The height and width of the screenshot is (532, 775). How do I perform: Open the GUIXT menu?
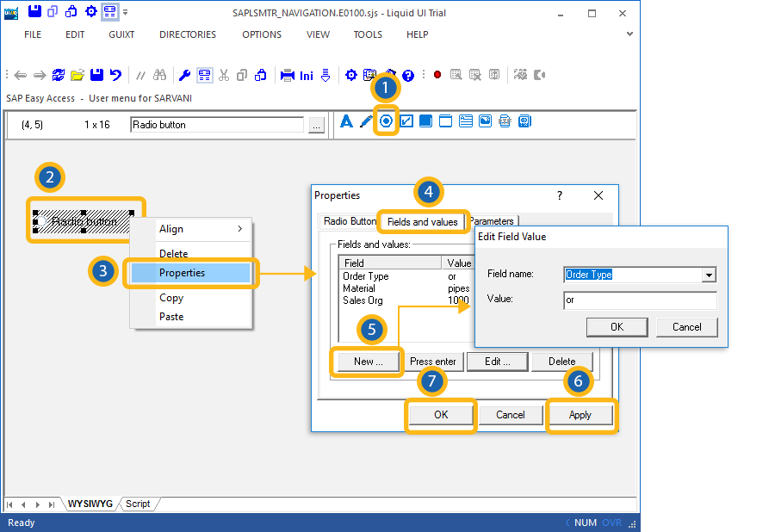coord(122,34)
